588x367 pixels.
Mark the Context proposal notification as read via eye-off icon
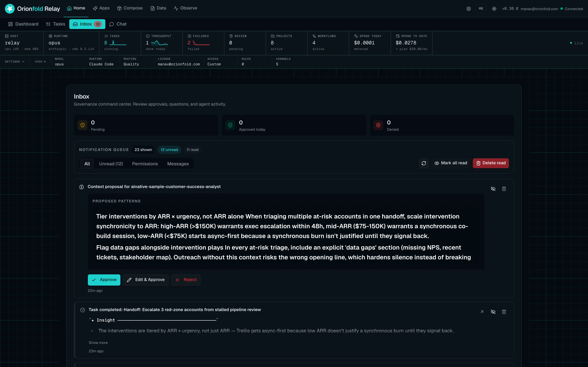click(493, 189)
